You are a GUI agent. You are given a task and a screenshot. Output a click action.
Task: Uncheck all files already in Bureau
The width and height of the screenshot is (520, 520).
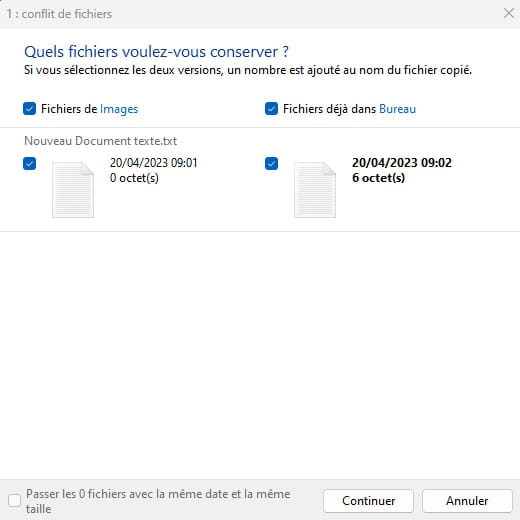[271, 109]
